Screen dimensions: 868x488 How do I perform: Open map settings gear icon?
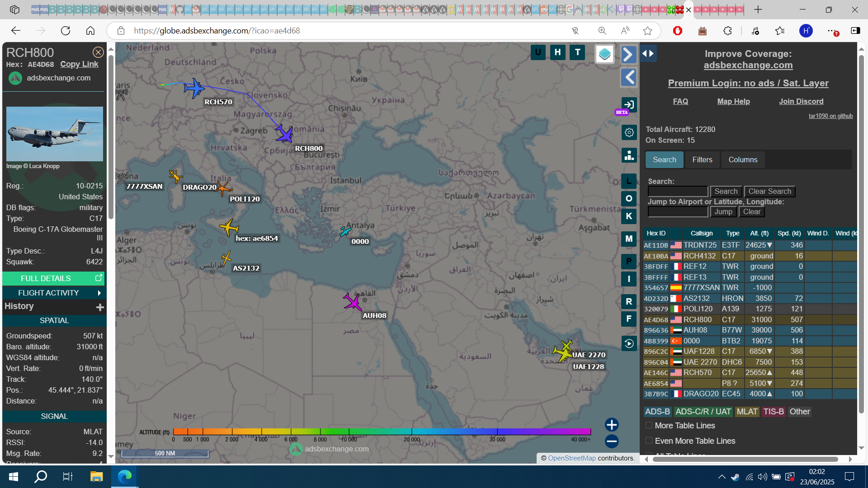pos(629,132)
